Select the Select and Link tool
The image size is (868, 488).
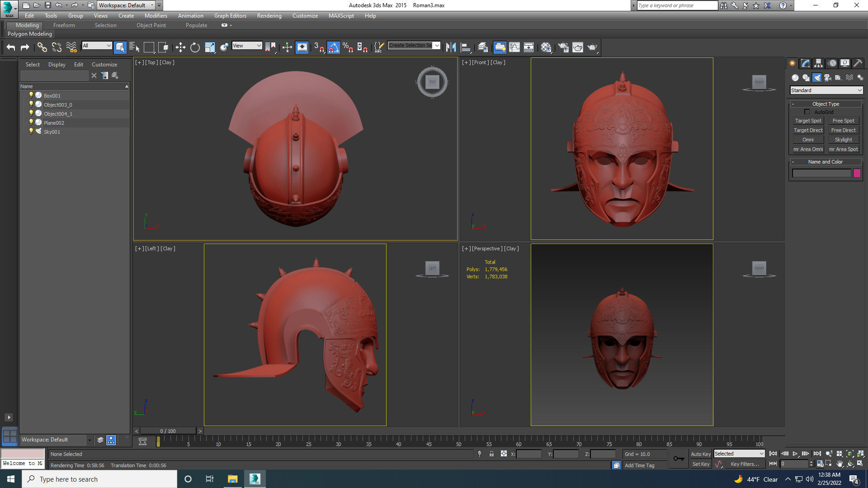coord(42,47)
